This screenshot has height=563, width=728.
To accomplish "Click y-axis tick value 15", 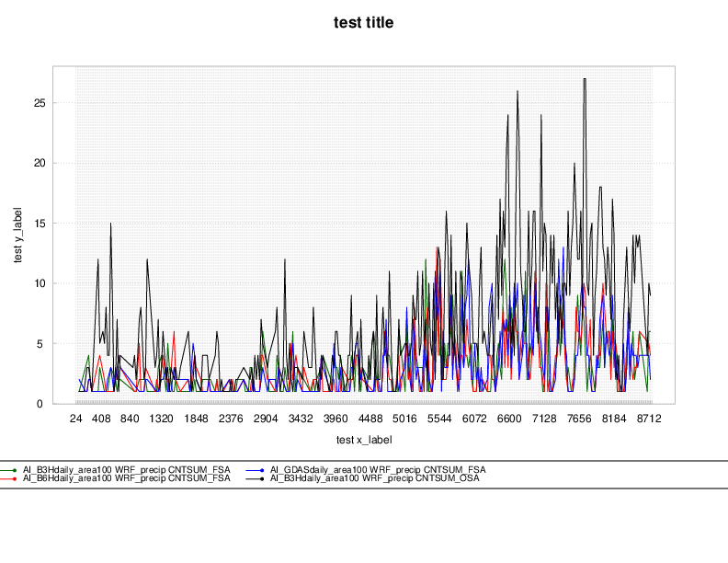I will point(38,223).
